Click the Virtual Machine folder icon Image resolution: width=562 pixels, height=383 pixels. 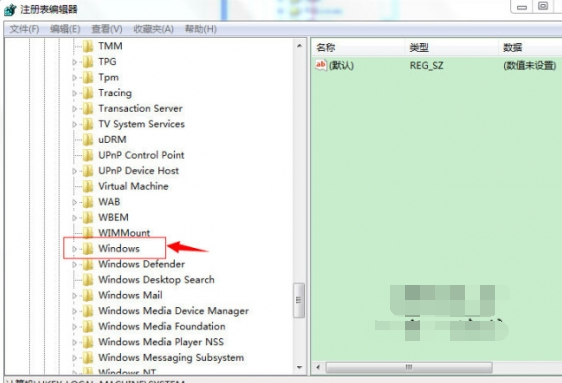tap(88, 186)
